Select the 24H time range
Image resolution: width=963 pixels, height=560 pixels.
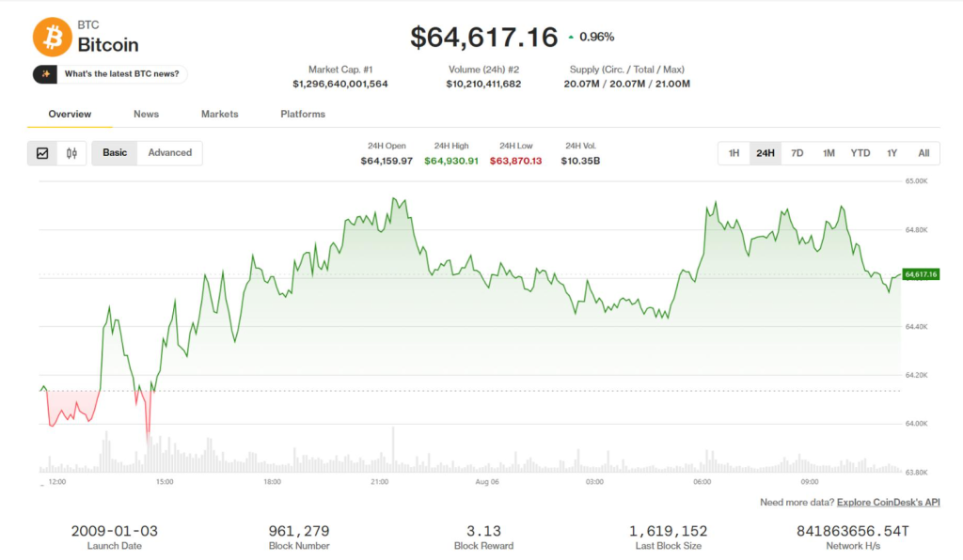(x=766, y=153)
